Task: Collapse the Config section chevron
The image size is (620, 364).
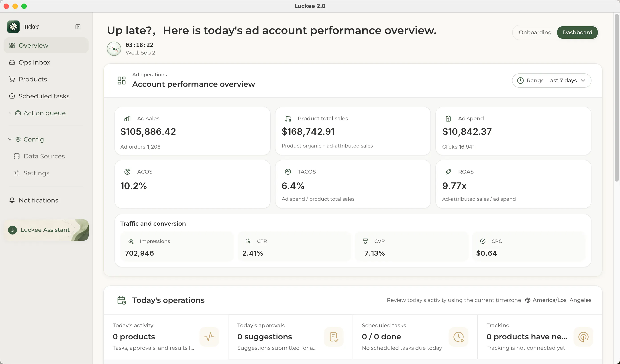Action: coord(10,139)
